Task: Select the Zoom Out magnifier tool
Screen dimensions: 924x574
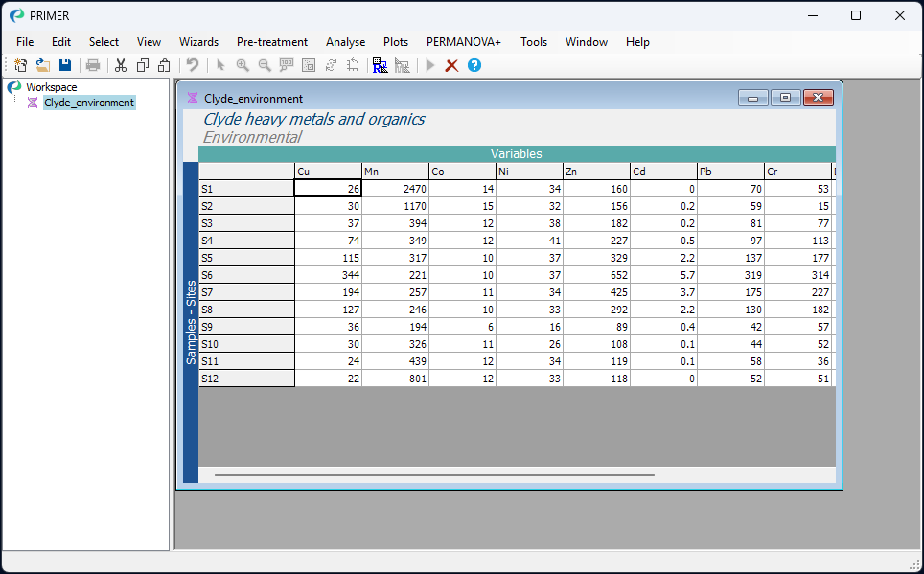Action: [265, 64]
